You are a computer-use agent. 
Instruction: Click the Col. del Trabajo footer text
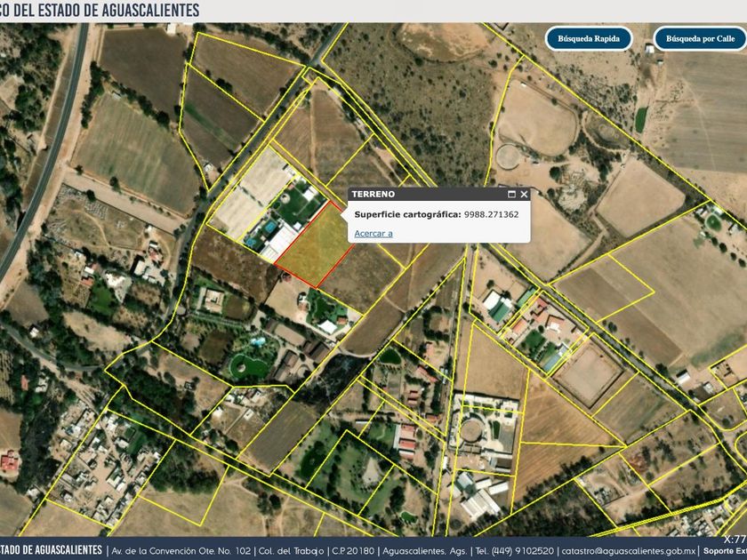(x=291, y=551)
